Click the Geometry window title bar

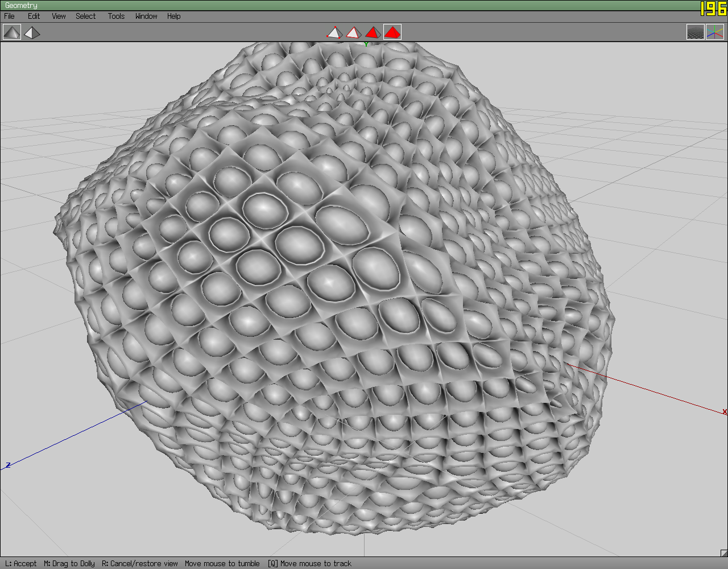point(341,5)
